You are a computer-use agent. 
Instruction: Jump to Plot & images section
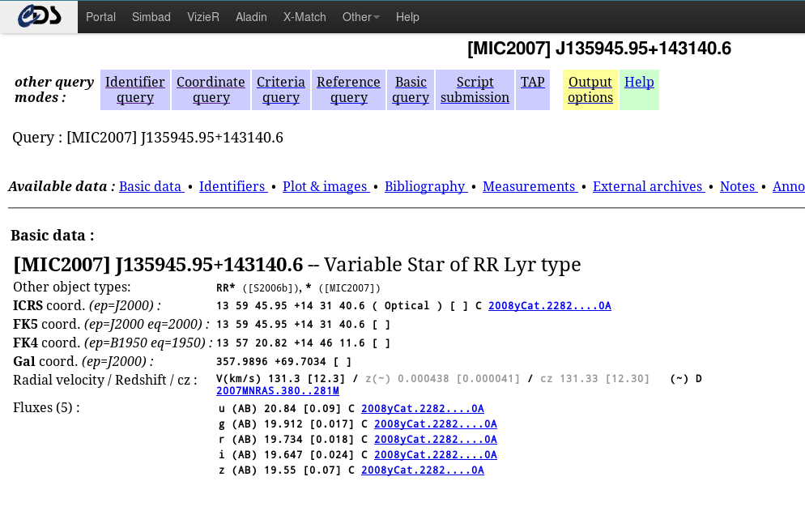(x=326, y=186)
